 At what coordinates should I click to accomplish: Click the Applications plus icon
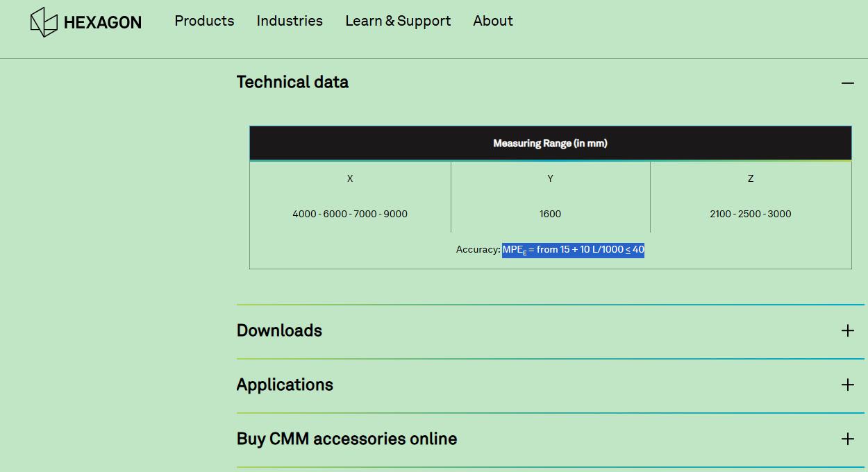(x=847, y=385)
